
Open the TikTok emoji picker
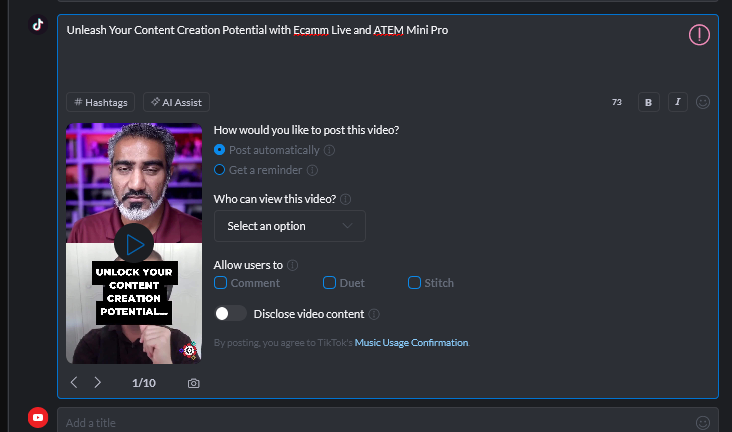pyautogui.click(x=703, y=102)
